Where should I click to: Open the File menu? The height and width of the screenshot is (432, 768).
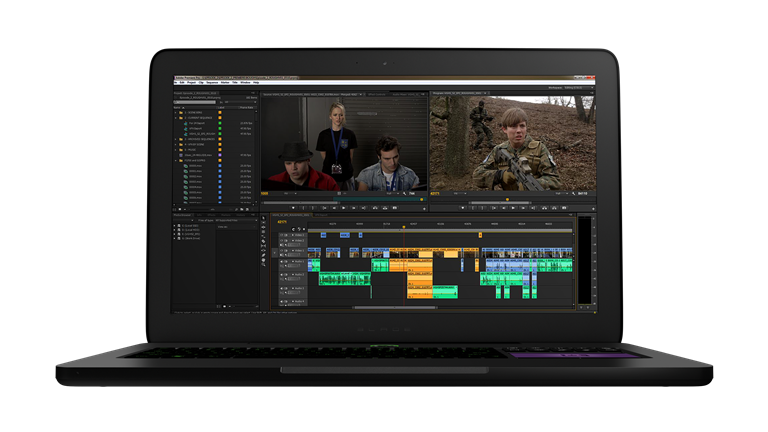(x=177, y=82)
